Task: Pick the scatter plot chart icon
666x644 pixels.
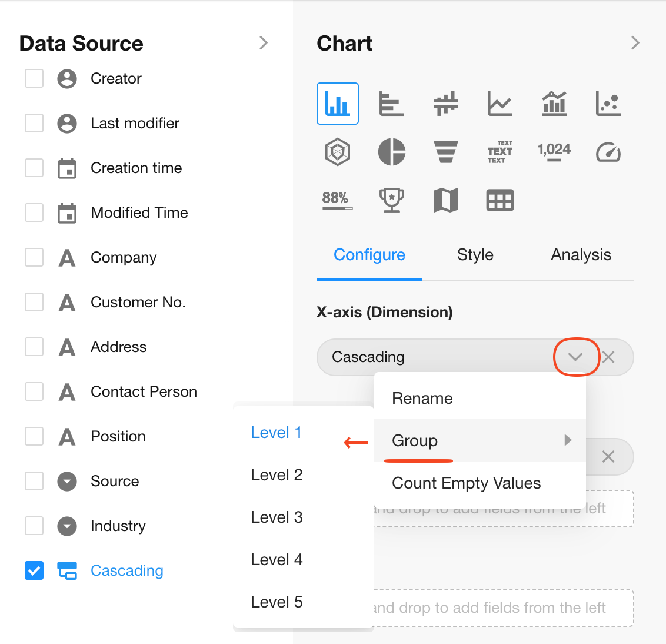Action: click(608, 104)
